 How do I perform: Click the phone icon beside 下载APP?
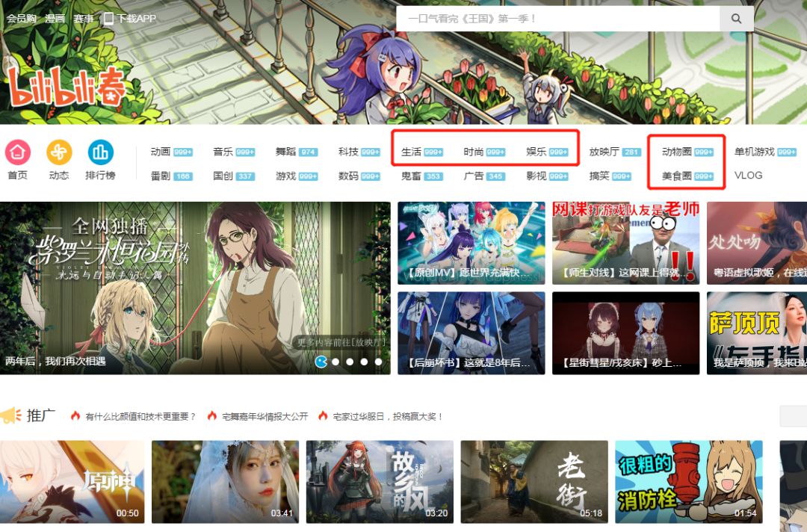pos(108,17)
